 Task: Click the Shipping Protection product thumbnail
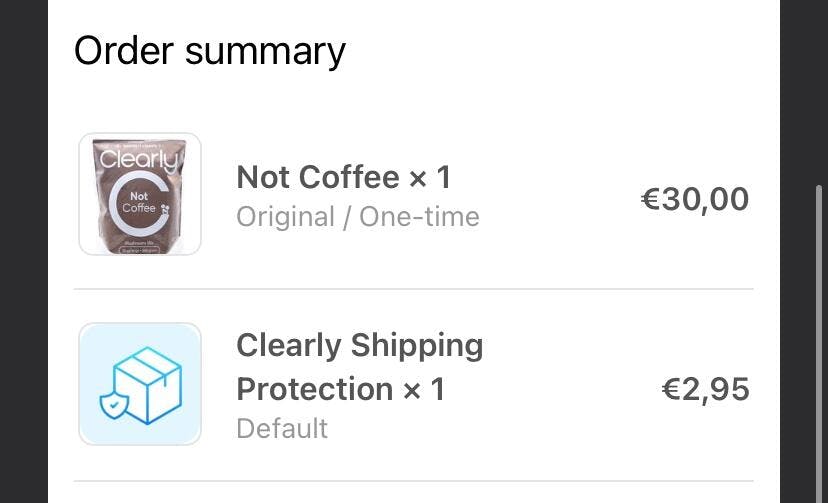coord(140,384)
